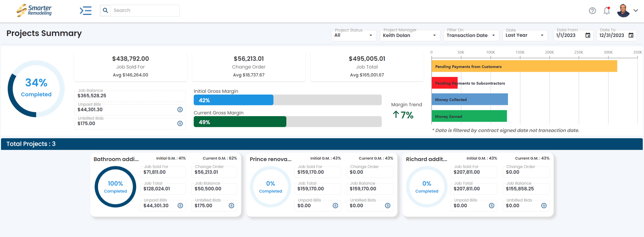Open the Date To calendar icon
Image resolution: width=644 pixels, height=237 pixels.
point(631,35)
